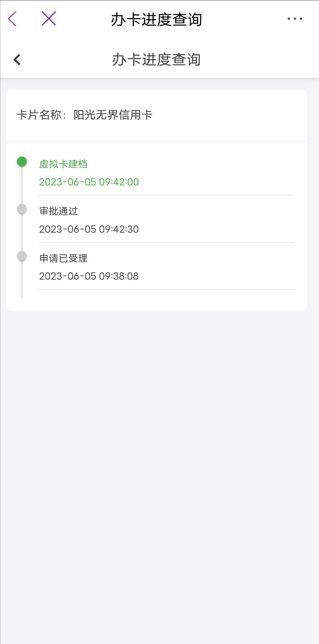
Task: Select the grey 审批通过 timeline dot
Action: tap(22, 209)
